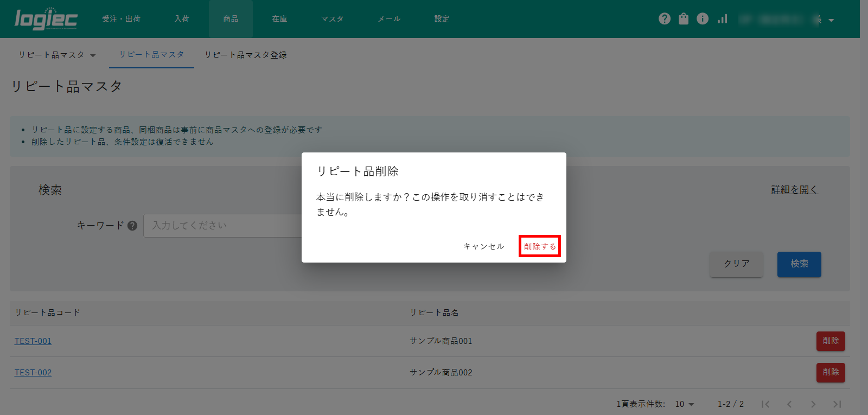Click the logiec logo
868x415 pixels.
pyautogui.click(x=46, y=19)
